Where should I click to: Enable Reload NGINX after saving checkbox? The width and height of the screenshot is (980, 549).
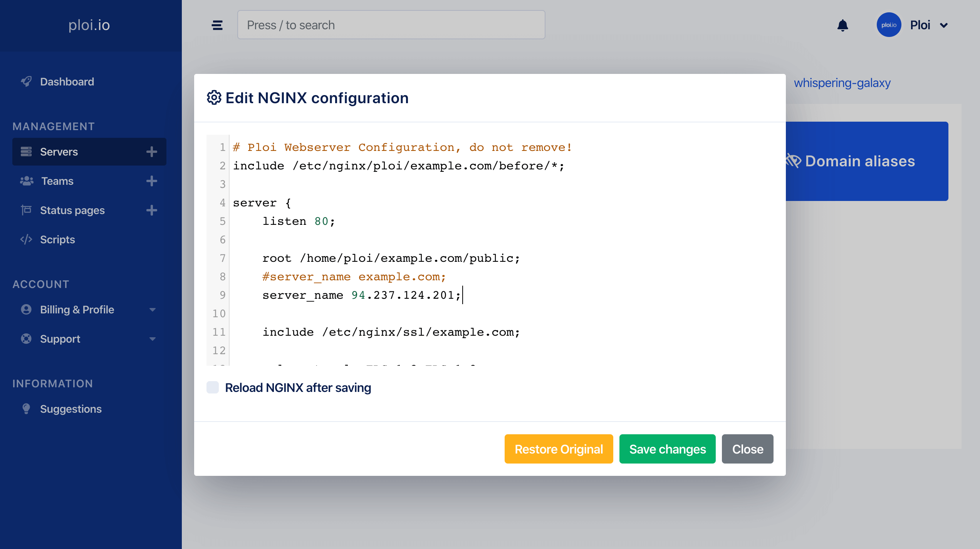click(x=213, y=387)
